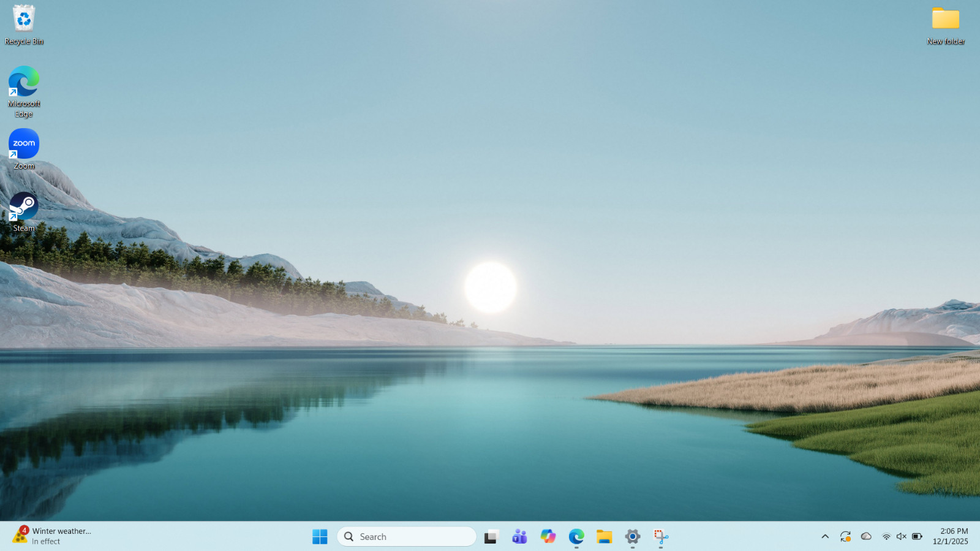The height and width of the screenshot is (551, 980).
Task: Select the Steam desktop shortcut
Action: pos(24,212)
